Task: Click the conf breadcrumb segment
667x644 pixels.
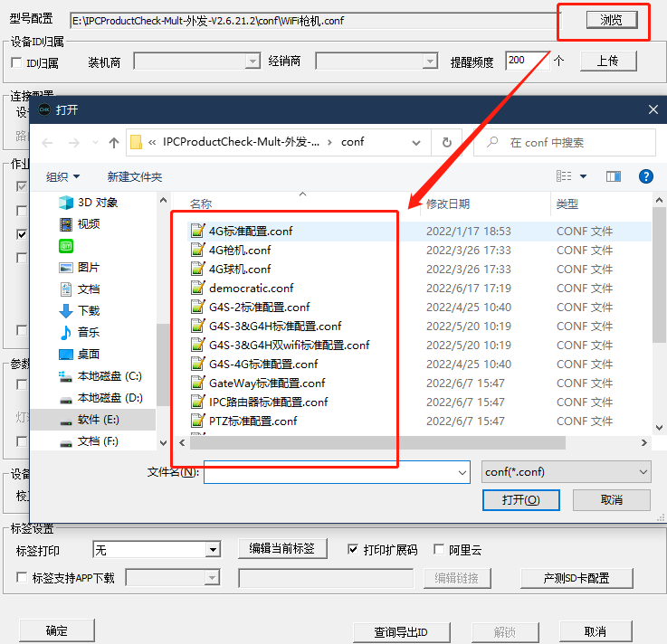Action: [352, 142]
